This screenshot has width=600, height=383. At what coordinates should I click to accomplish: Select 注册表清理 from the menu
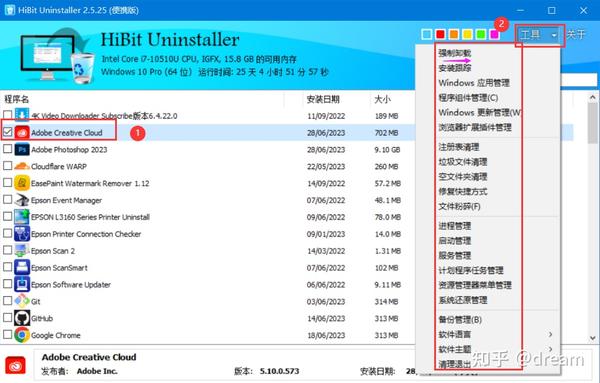pyautogui.click(x=458, y=147)
